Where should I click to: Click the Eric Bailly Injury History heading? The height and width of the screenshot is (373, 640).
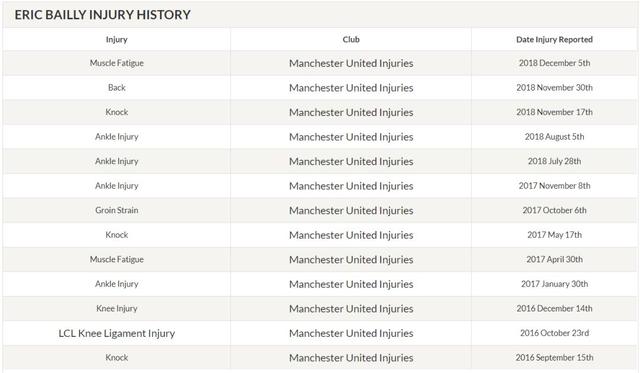102,15
